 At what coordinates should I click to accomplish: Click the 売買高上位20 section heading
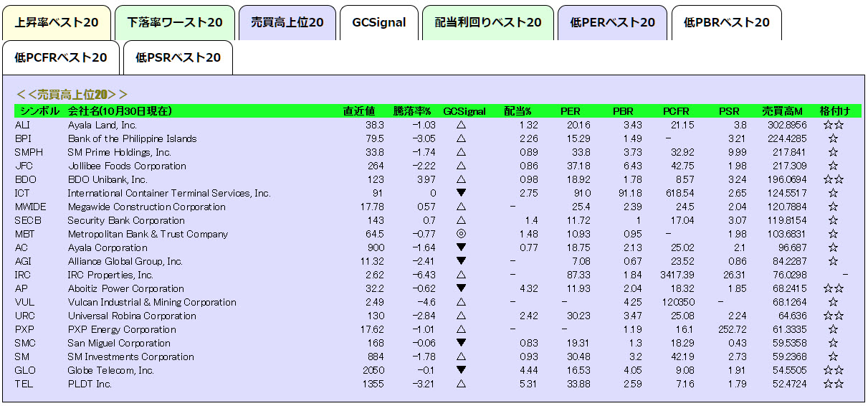tap(72, 94)
